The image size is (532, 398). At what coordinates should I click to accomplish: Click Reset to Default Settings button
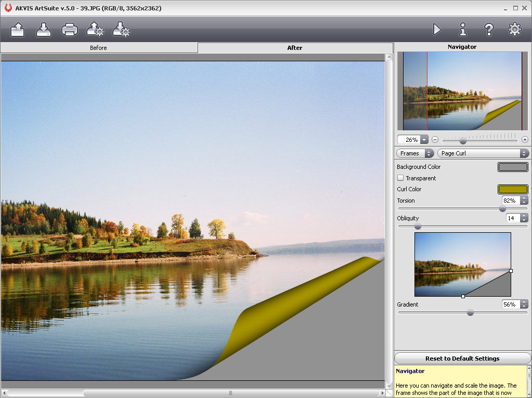462,359
